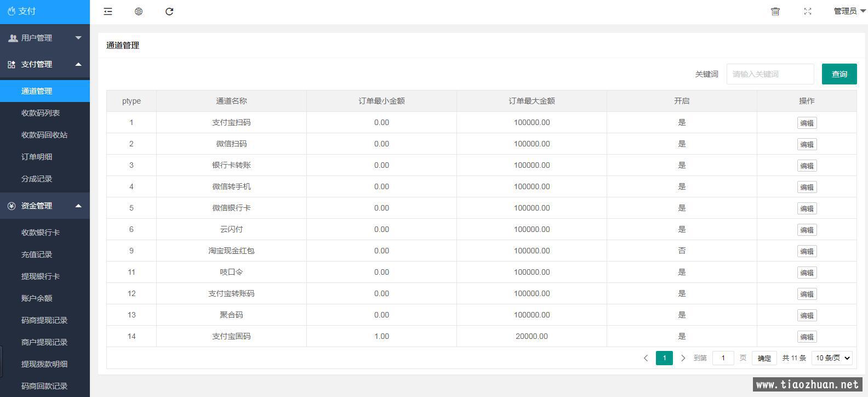
Task: Click the 资金管理 yen icon
Action: pyautogui.click(x=12, y=206)
